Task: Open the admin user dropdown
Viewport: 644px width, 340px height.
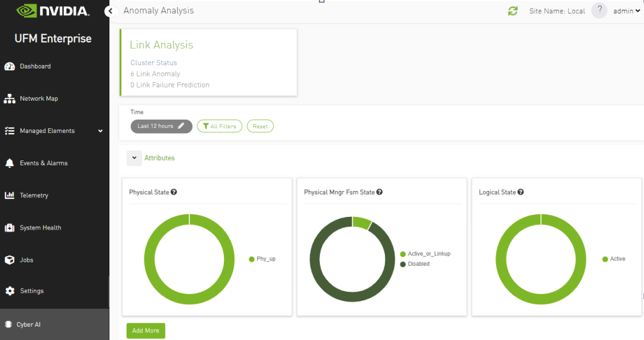Action: [626, 11]
